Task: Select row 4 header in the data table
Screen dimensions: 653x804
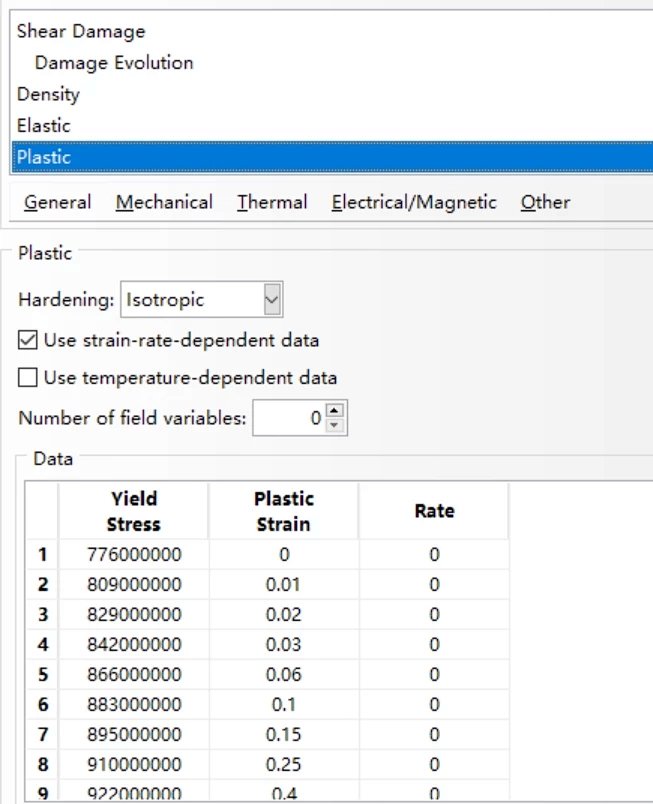Action: [x=43, y=645]
